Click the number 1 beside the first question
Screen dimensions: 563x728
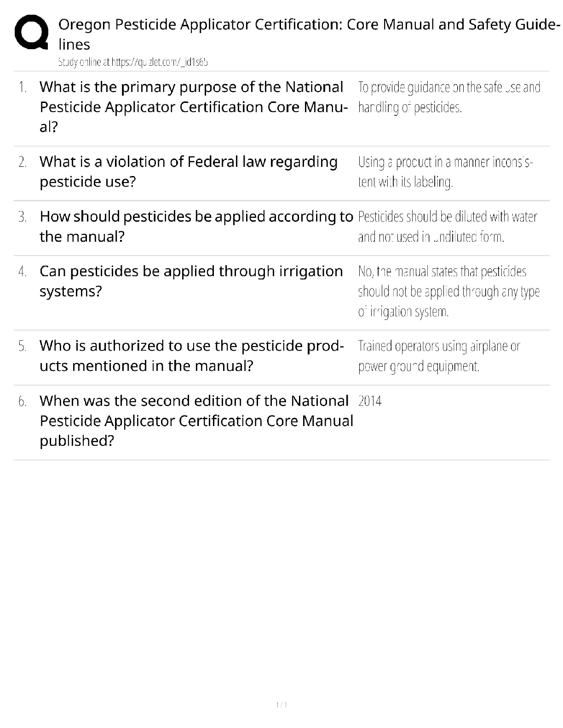23,87
